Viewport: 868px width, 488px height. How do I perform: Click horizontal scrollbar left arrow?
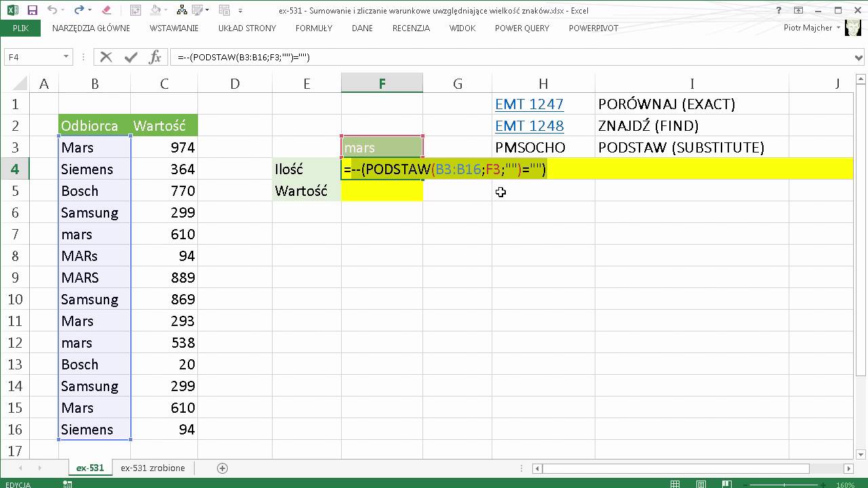[x=537, y=468]
